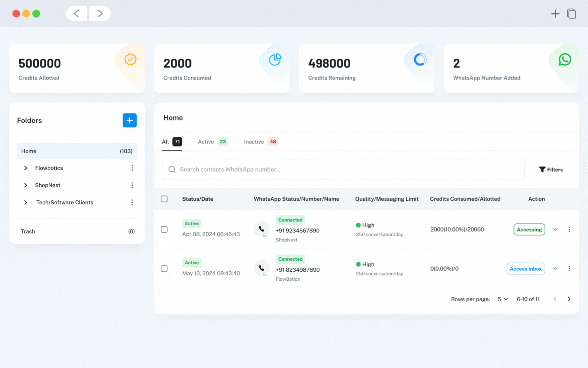
Task: Open the kebab menu on the FlowBotics row
Action: (x=569, y=268)
